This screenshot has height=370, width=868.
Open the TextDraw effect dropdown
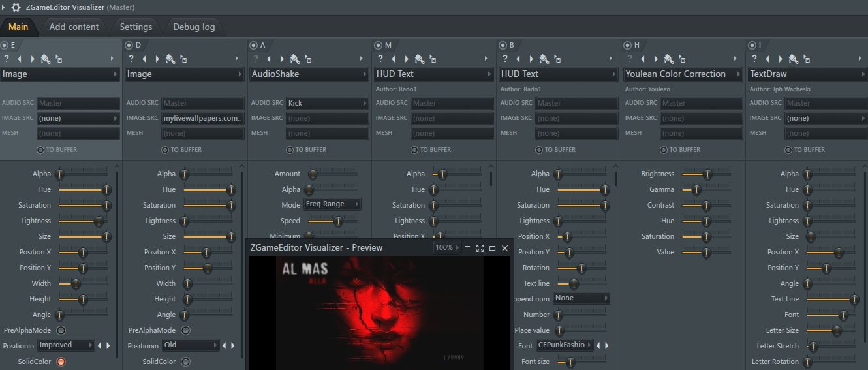click(x=808, y=74)
